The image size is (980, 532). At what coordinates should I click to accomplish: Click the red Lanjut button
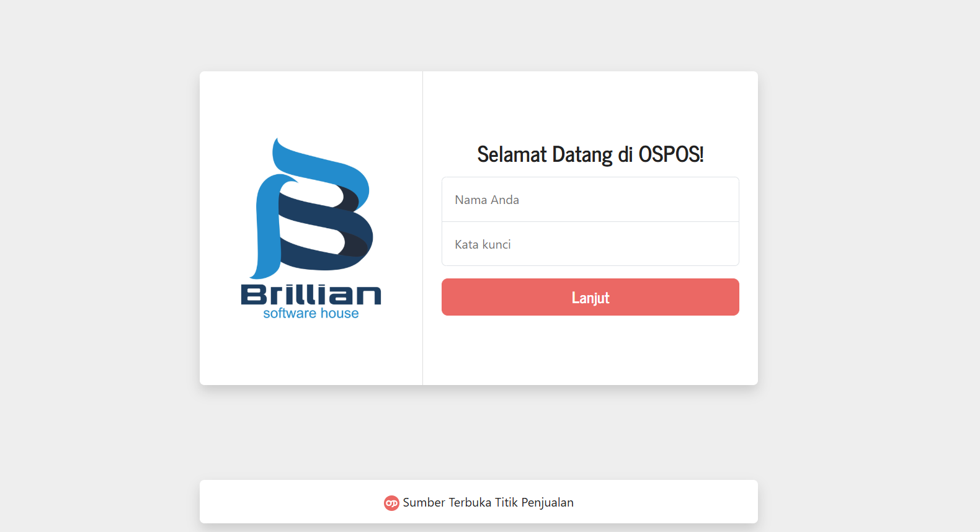coord(590,297)
